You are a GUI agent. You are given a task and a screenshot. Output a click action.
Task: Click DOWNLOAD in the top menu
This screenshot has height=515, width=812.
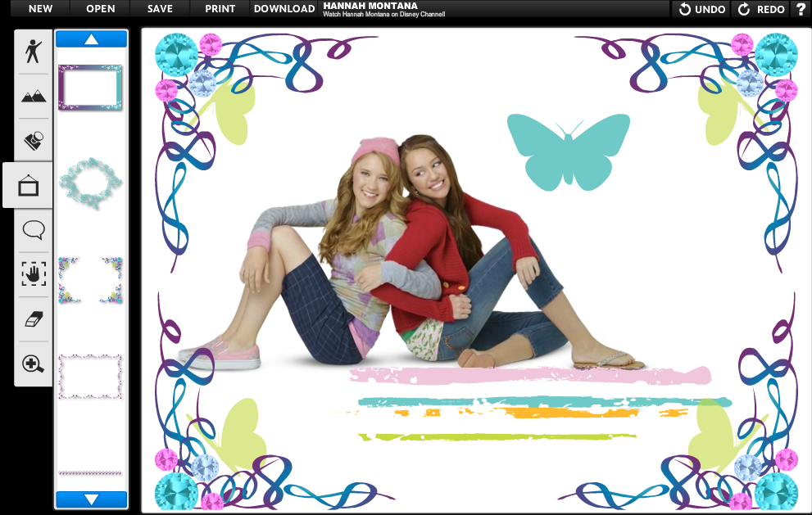tap(284, 9)
